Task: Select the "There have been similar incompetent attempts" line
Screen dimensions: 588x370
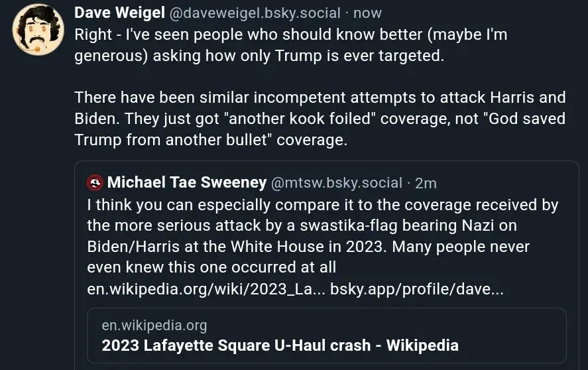Action: pos(320,97)
